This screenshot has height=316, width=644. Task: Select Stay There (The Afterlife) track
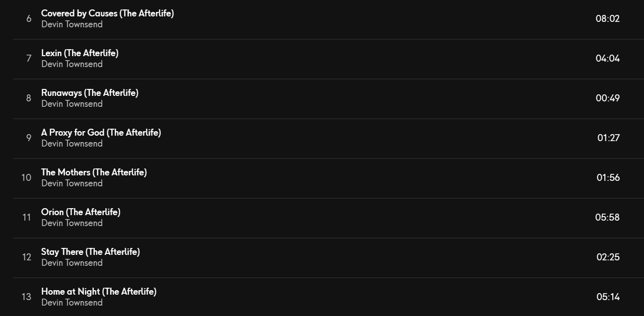coord(90,252)
